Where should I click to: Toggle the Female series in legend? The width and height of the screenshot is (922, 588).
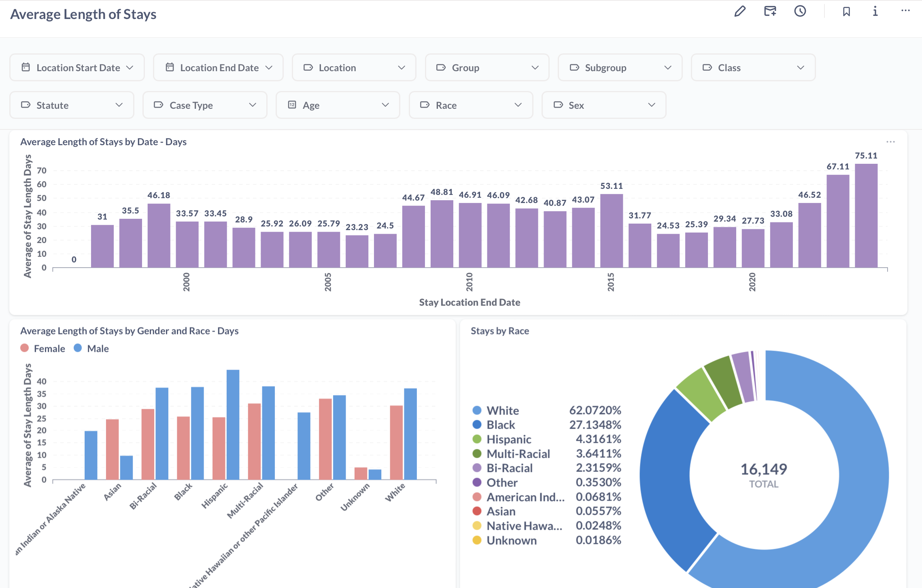pos(43,349)
